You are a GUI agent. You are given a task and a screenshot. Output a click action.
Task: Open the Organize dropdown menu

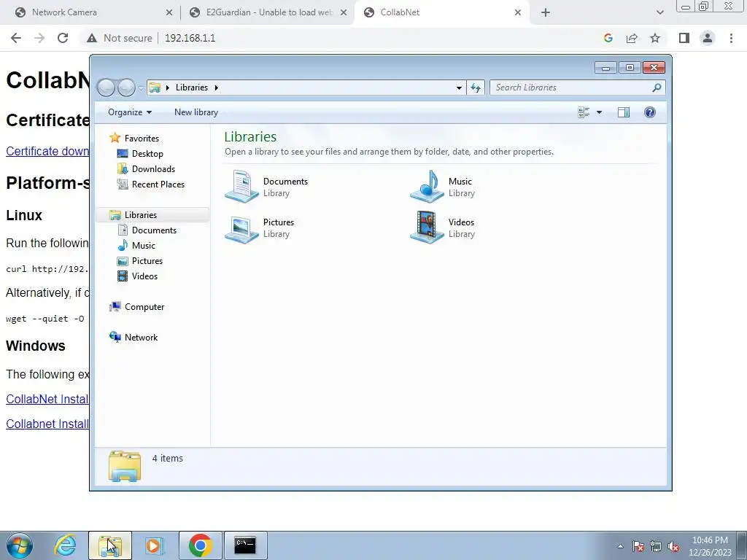(x=130, y=112)
